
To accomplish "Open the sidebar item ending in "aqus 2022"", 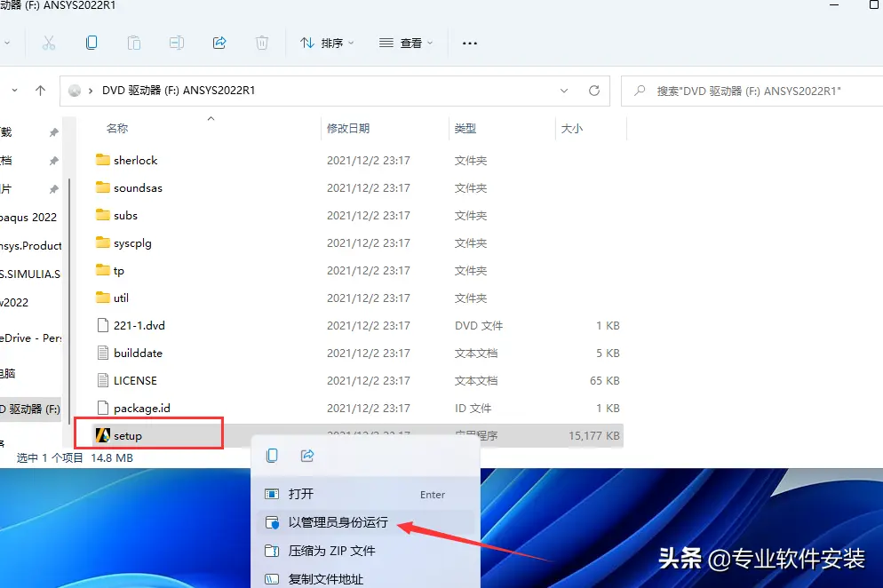I will tap(29, 218).
